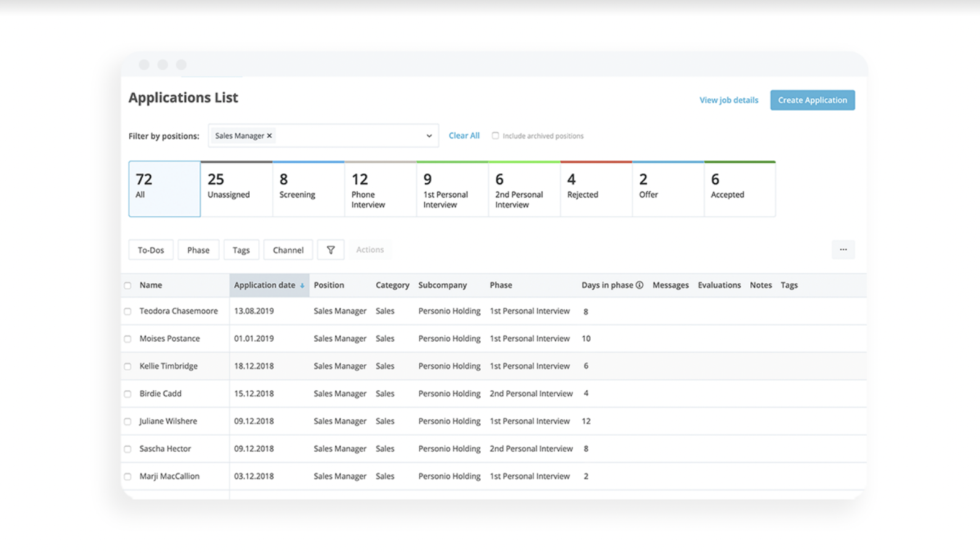
Task: Open the Channel filter dropdown
Action: tap(288, 250)
